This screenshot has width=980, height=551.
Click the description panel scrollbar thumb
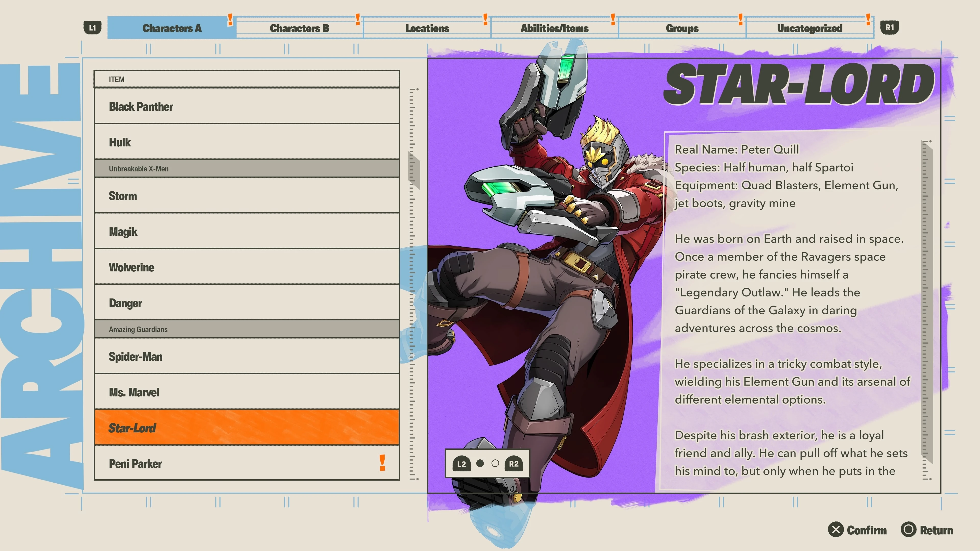(x=927, y=302)
